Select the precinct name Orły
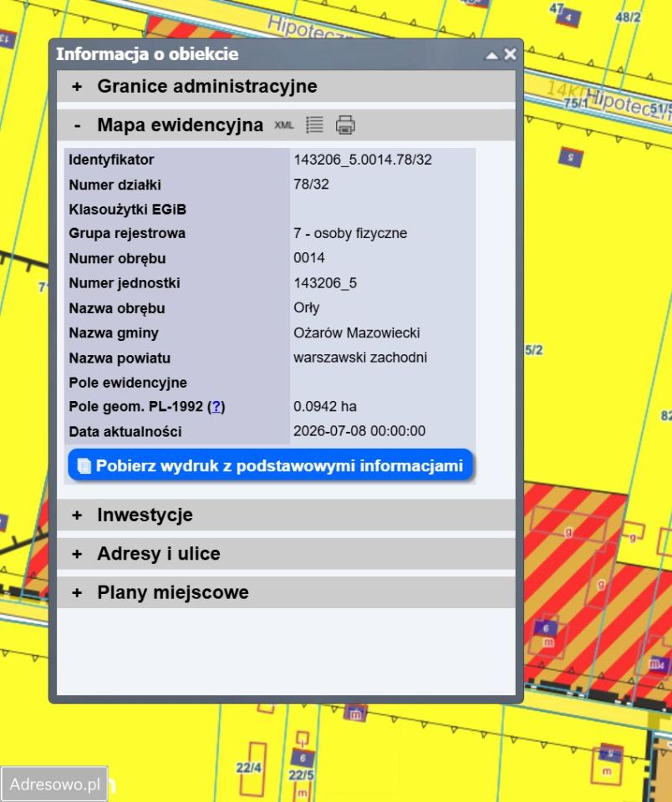 pyautogui.click(x=307, y=308)
